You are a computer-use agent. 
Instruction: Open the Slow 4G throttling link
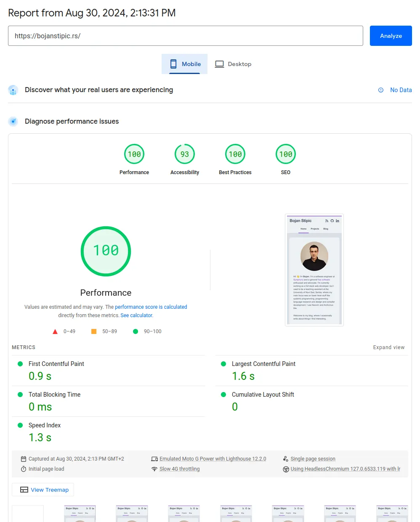180,469
